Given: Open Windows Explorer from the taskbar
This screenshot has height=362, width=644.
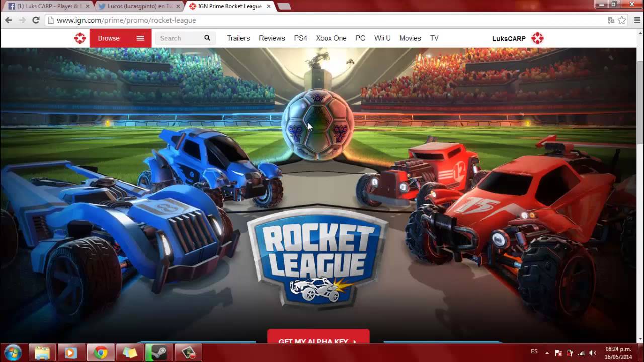Looking at the screenshot, I should (42, 353).
